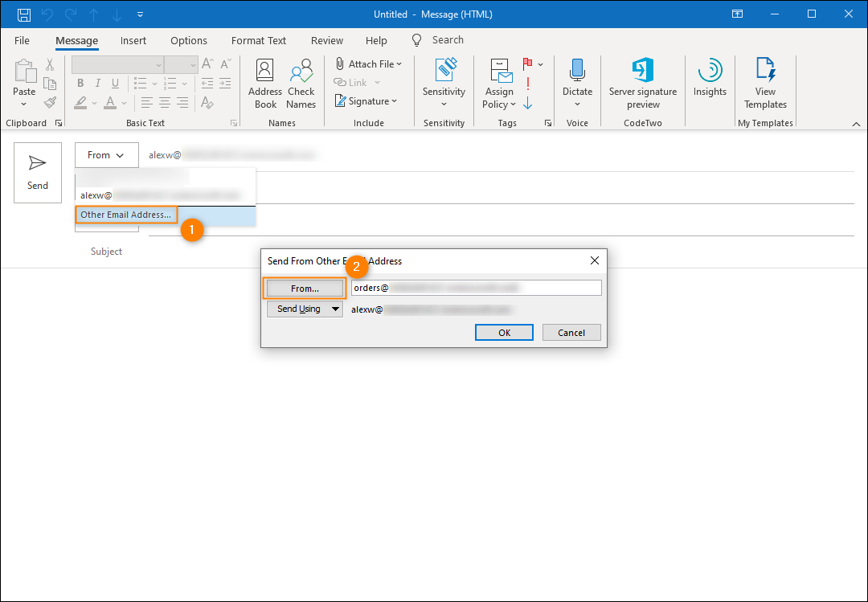Toggle Numbering list button
The width and height of the screenshot is (868, 602).
pos(170,84)
